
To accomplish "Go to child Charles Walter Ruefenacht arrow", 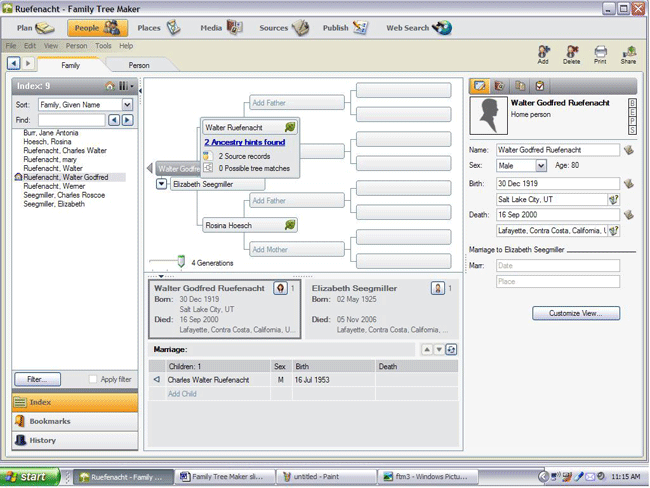I will click(x=157, y=379).
